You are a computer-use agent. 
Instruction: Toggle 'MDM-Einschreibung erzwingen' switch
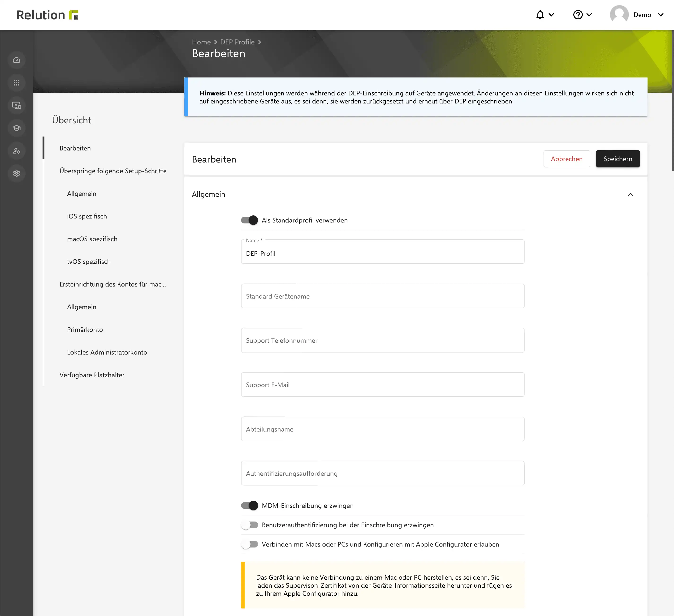point(249,505)
